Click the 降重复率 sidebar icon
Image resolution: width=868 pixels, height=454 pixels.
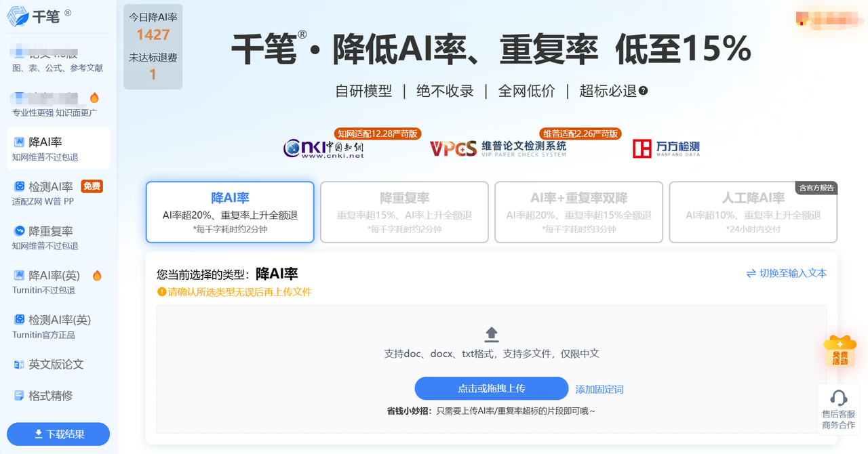tap(19, 231)
